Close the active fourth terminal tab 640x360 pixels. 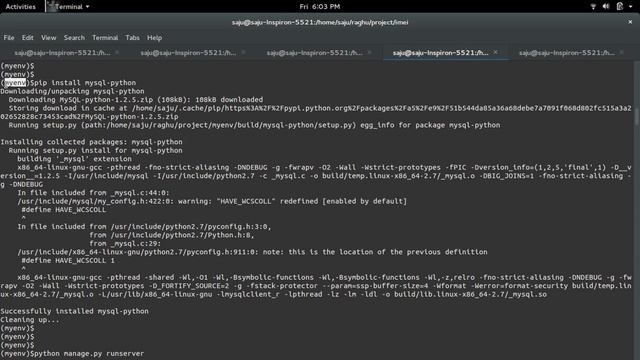pyautogui.click(x=496, y=52)
